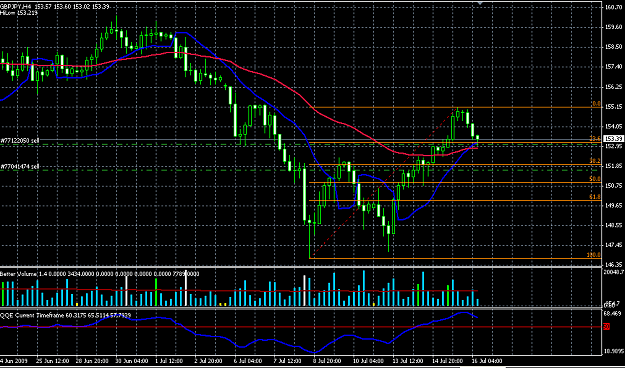The width and height of the screenshot is (625, 368).
Task: Click the 10 Jul 04:00 time label
Action: 368,361
